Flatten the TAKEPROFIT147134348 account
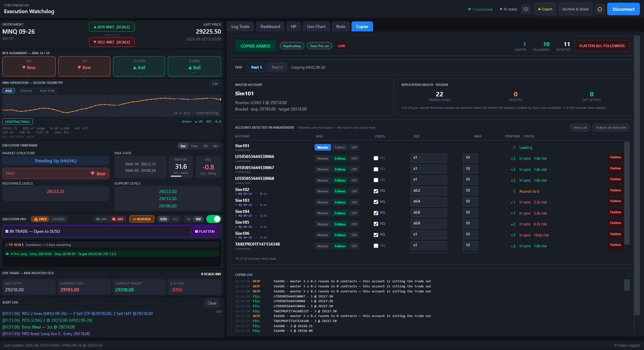 click(615, 245)
